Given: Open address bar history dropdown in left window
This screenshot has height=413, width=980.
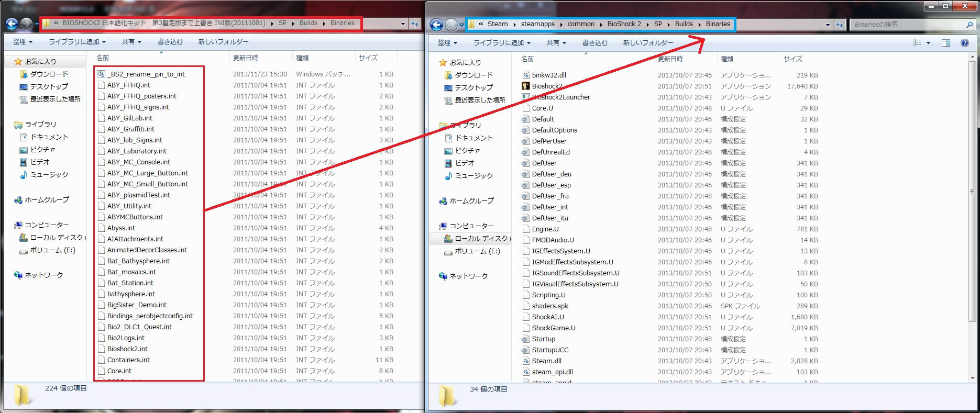Looking at the screenshot, I should pos(403,24).
